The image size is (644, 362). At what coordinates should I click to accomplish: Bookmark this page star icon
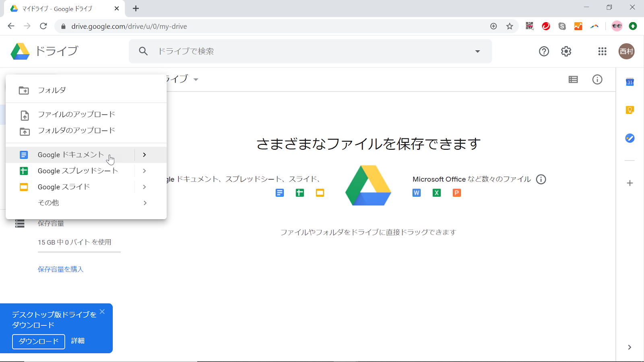point(510,26)
